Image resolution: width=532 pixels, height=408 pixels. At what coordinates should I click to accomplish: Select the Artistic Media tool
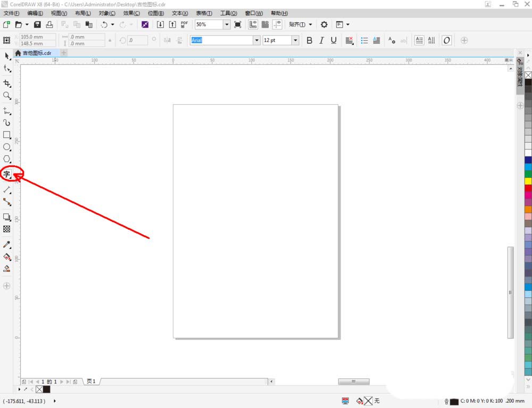(x=7, y=123)
